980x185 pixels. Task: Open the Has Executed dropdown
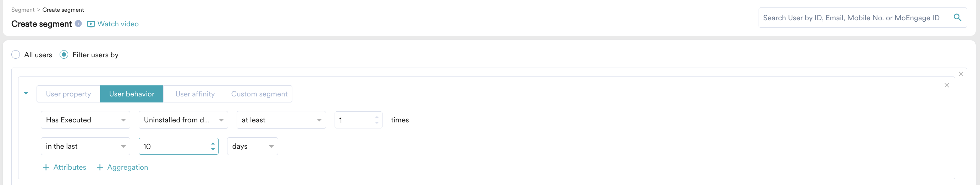point(85,120)
